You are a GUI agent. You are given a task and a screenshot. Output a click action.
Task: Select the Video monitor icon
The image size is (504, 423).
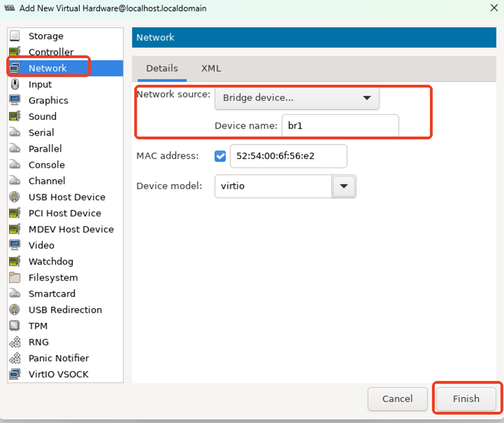(x=15, y=245)
